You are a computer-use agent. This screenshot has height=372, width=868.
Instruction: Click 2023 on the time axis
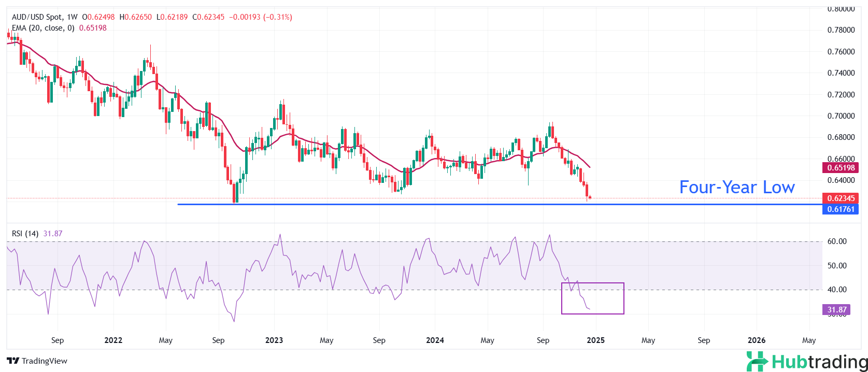pos(274,340)
